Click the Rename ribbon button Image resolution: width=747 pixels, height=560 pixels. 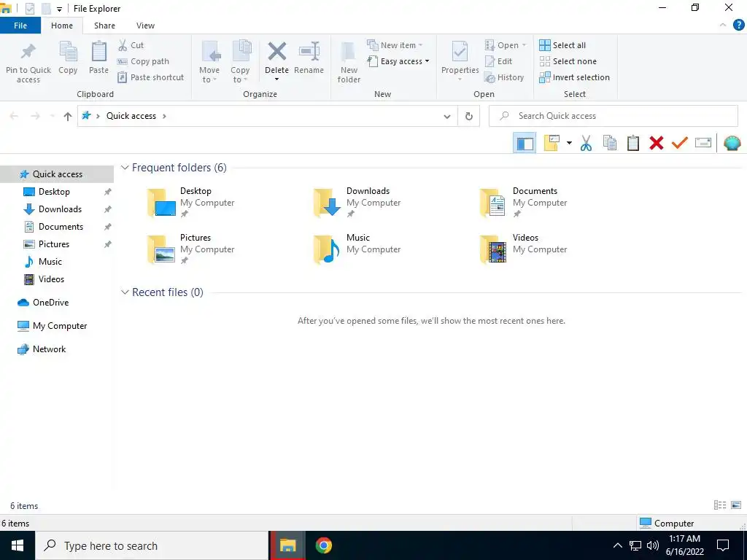(x=309, y=58)
